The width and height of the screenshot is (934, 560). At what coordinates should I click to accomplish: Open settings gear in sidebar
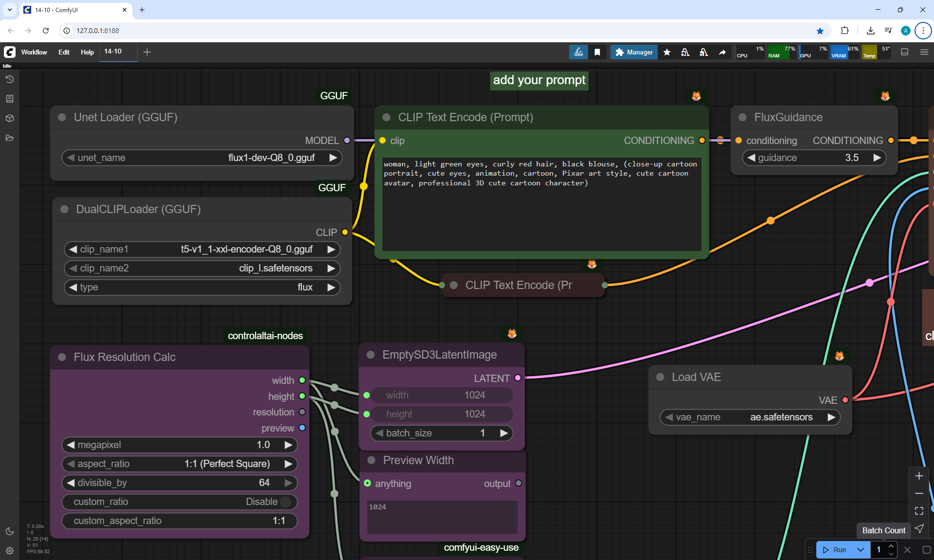pyautogui.click(x=9, y=551)
